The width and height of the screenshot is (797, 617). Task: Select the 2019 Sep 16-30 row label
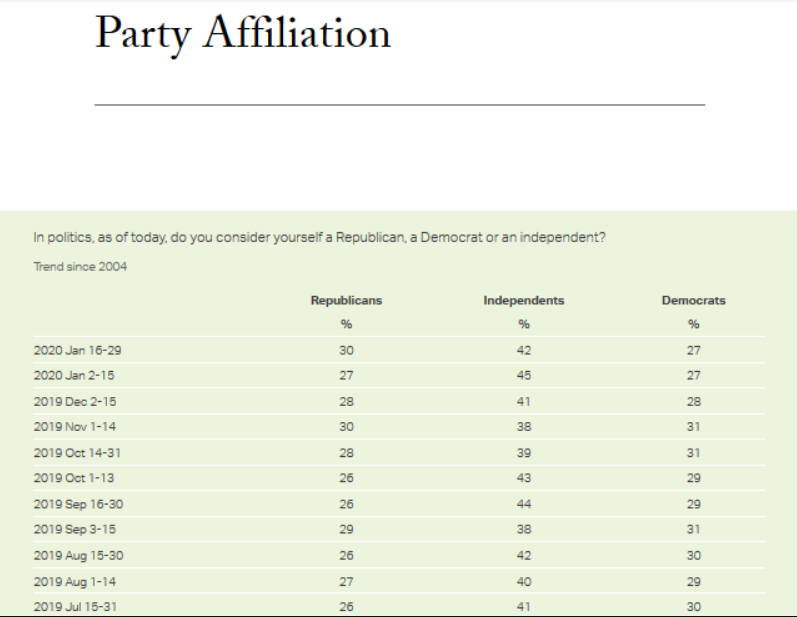click(x=78, y=504)
